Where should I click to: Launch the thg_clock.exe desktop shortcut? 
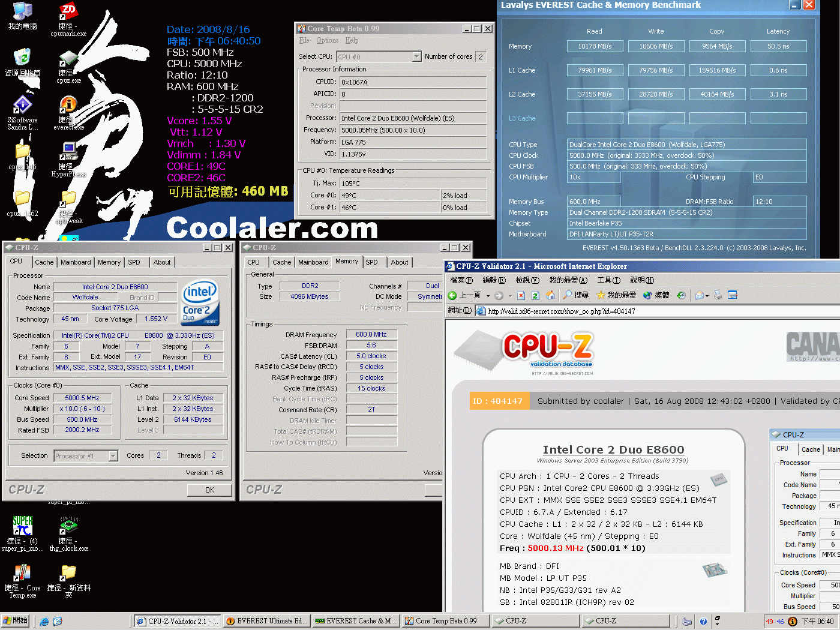click(68, 533)
